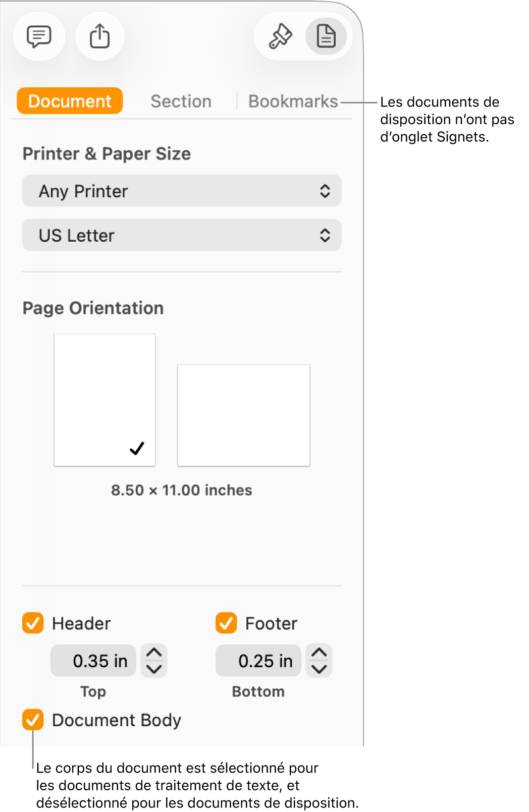Decrease header top margin with down arrow
Screen dimensions: 529x812
[x=153, y=669]
